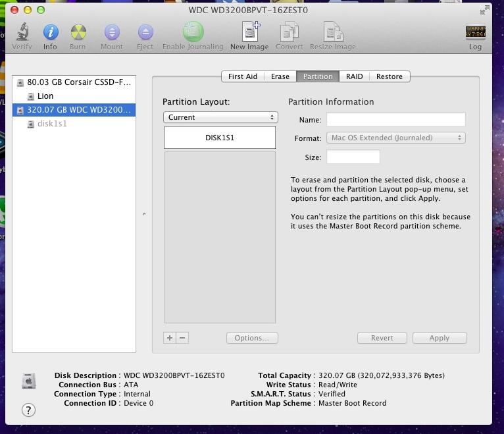
Task: Click the Convert toolbar icon
Action: pos(290,31)
